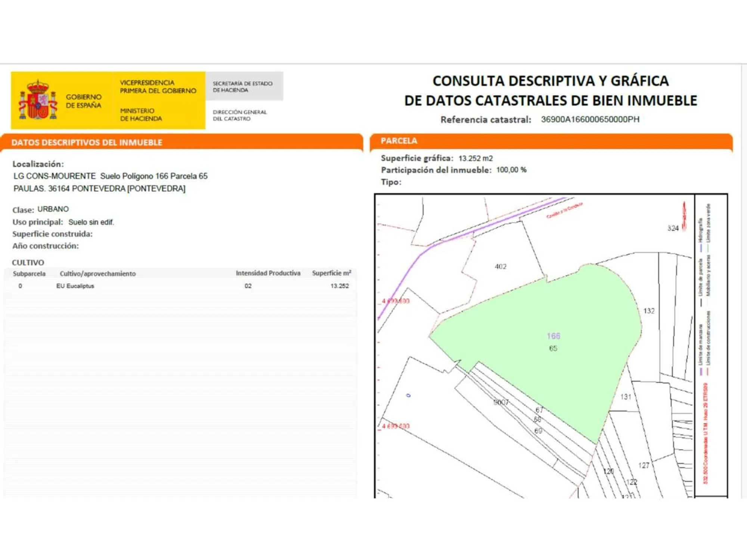Click parcel 324 label on the map

click(x=673, y=228)
